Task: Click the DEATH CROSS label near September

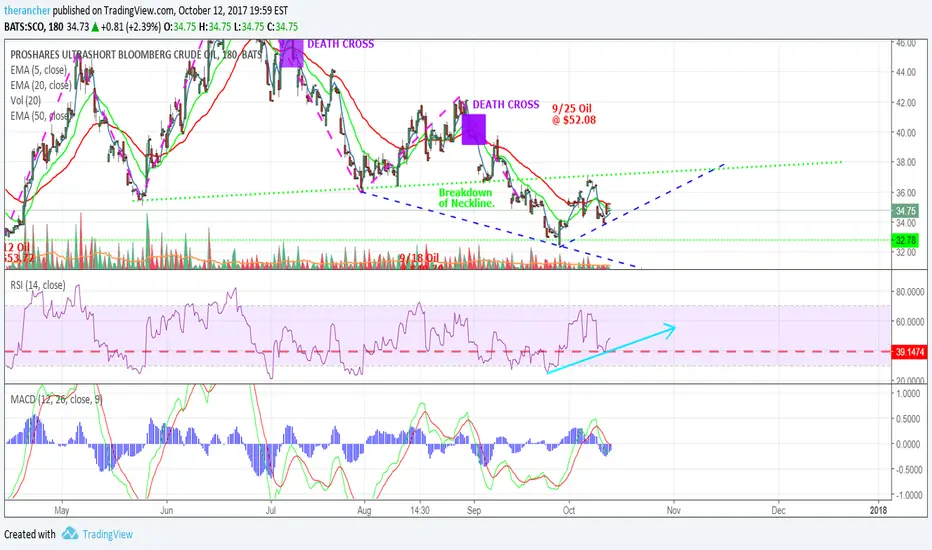Action: tap(506, 105)
